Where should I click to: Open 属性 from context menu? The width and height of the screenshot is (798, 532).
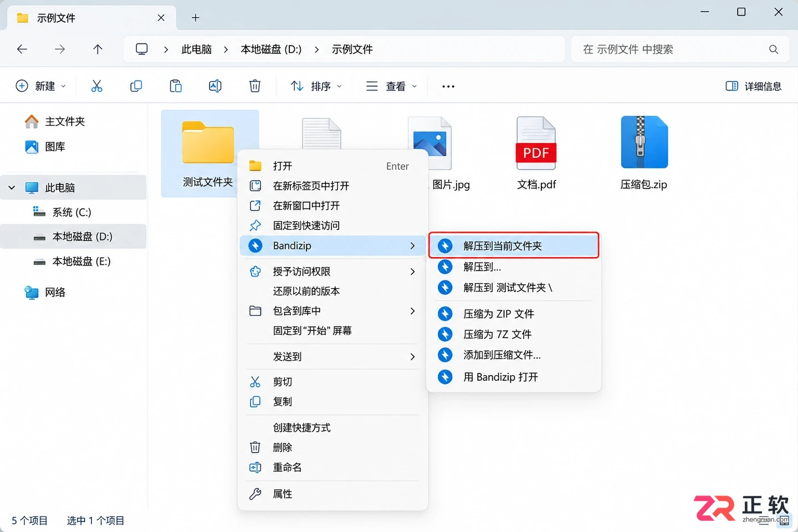(332, 494)
